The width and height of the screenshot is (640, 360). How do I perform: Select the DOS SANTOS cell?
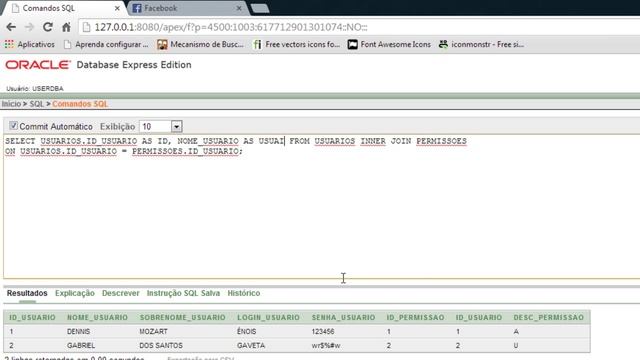(x=161, y=345)
